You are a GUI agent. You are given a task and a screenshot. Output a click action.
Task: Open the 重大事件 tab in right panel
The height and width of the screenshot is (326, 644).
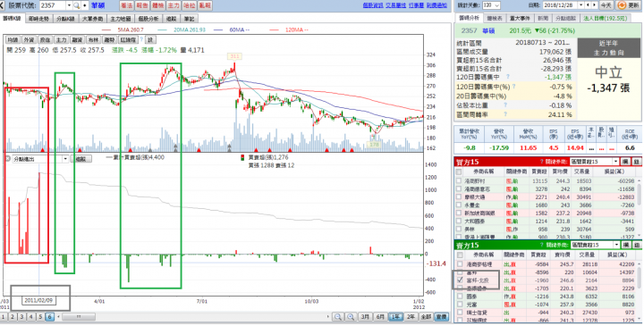click(x=520, y=19)
